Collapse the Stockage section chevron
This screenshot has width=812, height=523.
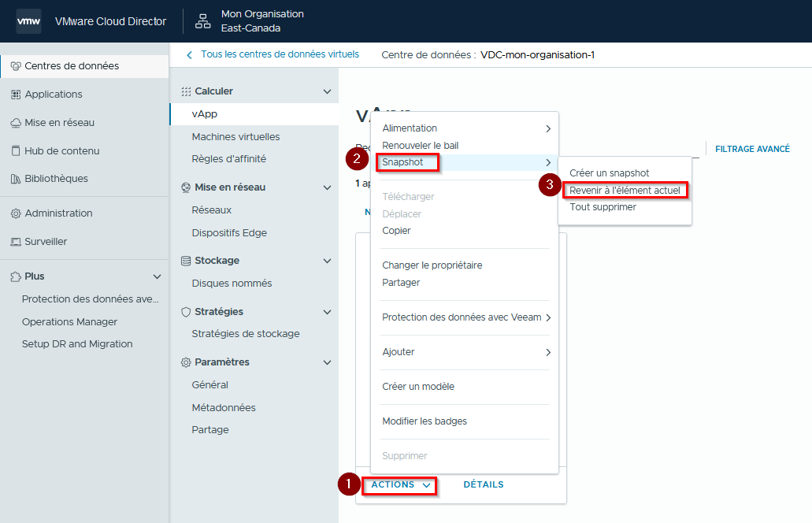point(328,261)
